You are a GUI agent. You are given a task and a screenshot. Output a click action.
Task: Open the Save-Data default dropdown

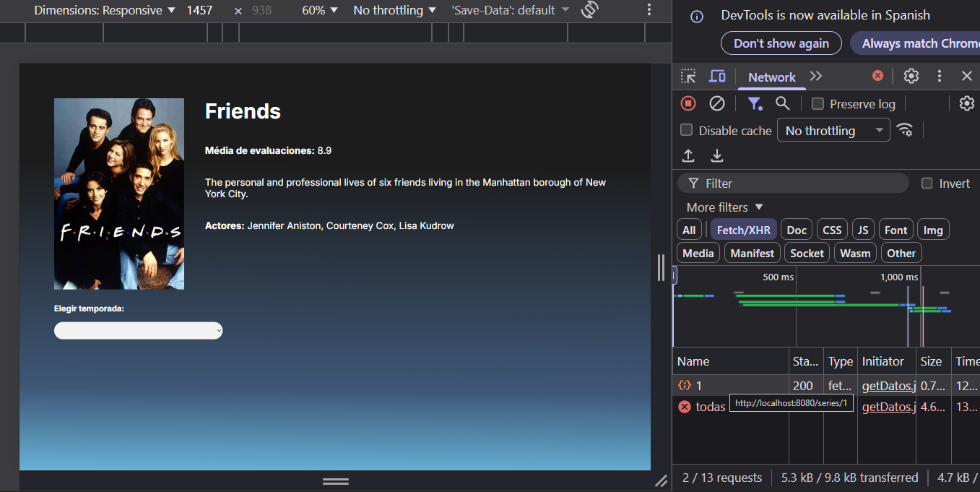(x=510, y=10)
